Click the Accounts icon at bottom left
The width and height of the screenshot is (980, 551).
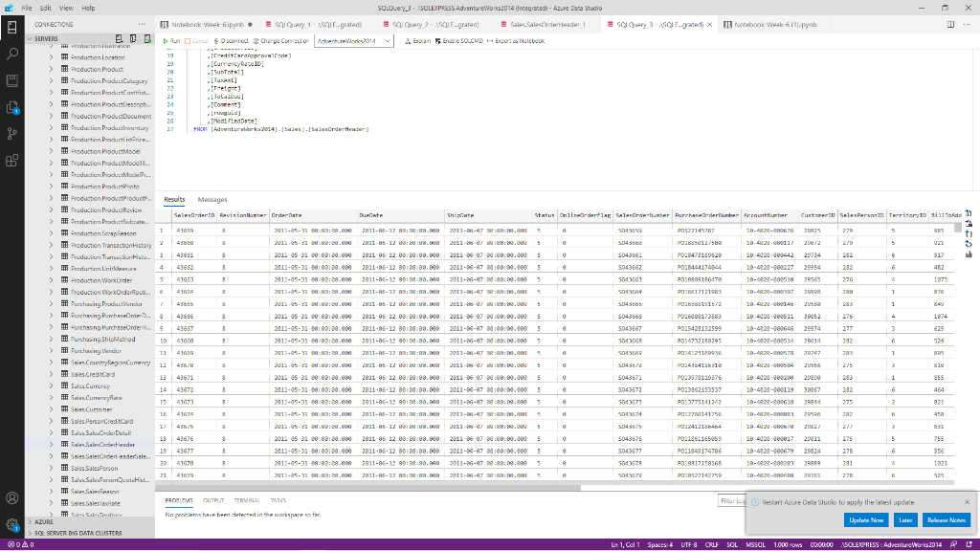coord(11,497)
